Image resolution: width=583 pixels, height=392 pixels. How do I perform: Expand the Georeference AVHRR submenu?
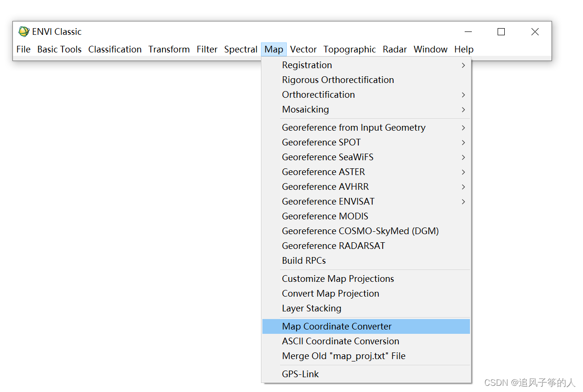(x=366, y=186)
